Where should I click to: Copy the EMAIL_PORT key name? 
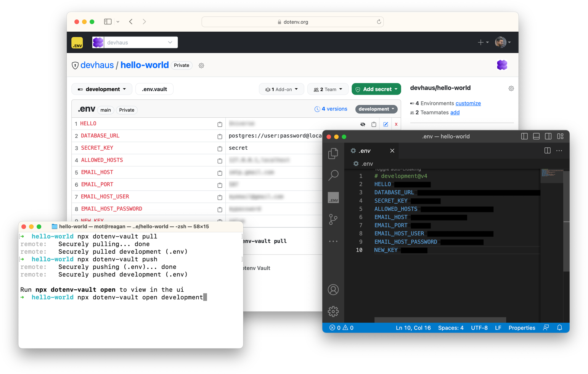tap(220, 185)
